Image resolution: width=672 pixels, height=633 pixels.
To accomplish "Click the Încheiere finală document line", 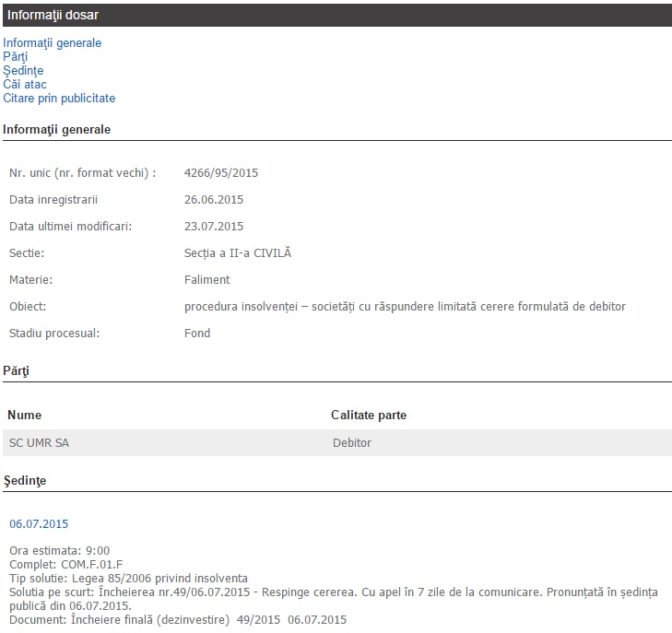I will click(178, 620).
